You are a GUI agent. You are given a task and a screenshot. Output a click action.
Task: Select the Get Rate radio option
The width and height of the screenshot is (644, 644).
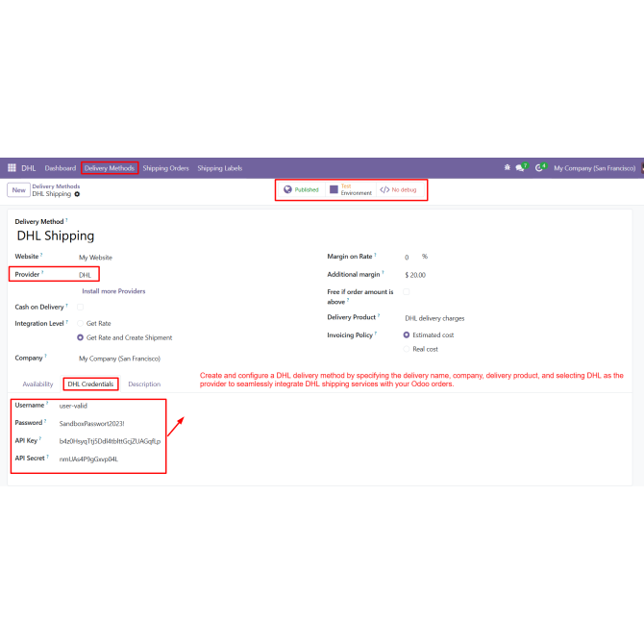80,323
